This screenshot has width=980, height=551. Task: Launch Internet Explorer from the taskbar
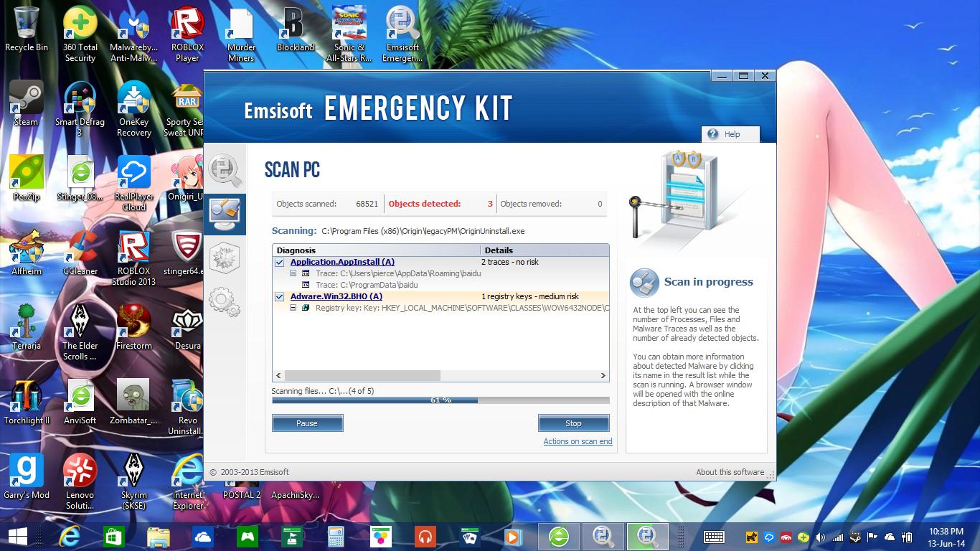(x=70, y=536)
